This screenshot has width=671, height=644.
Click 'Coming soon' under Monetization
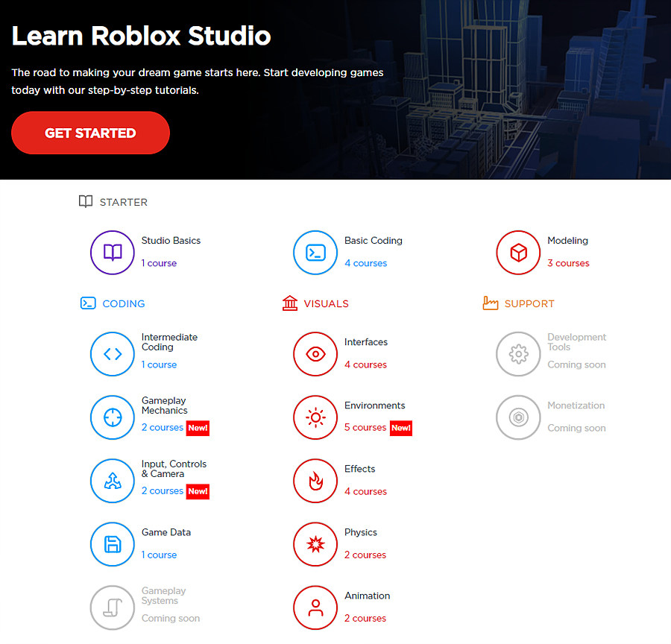point(576,428)
